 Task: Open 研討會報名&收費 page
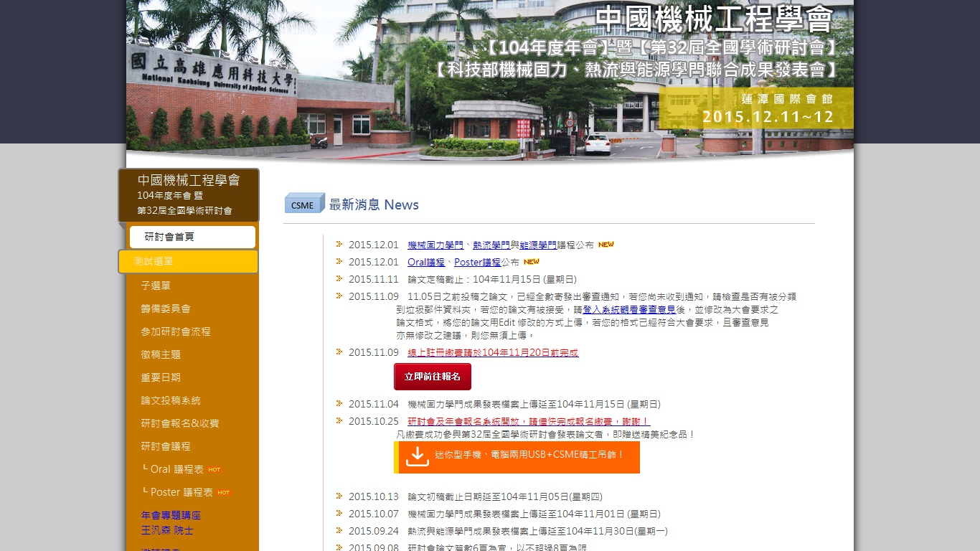click(180, 423)
